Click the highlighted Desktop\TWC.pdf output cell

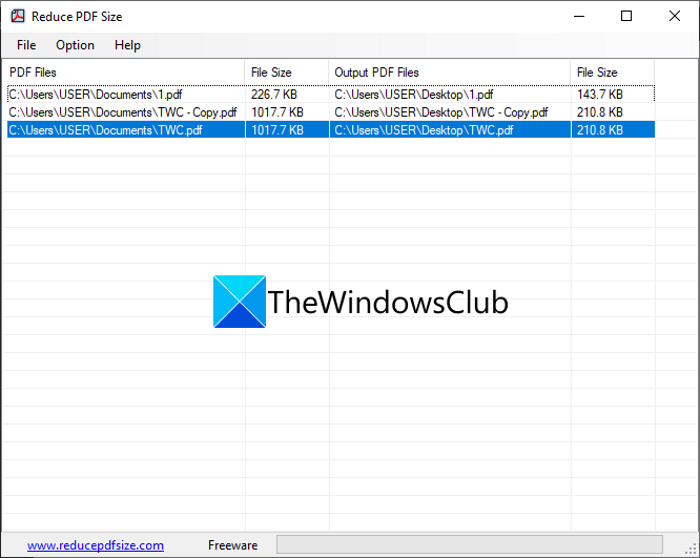450,130
